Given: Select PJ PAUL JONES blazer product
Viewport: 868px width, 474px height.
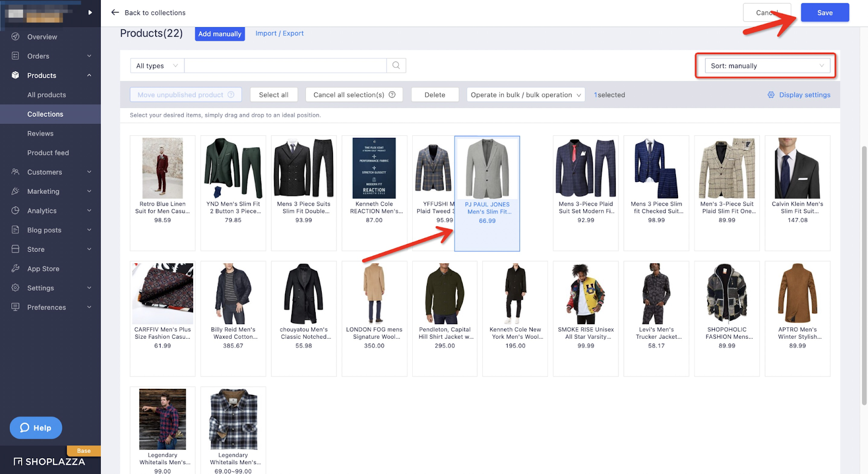Looking at the screenshot, I should tap(487, 193).
